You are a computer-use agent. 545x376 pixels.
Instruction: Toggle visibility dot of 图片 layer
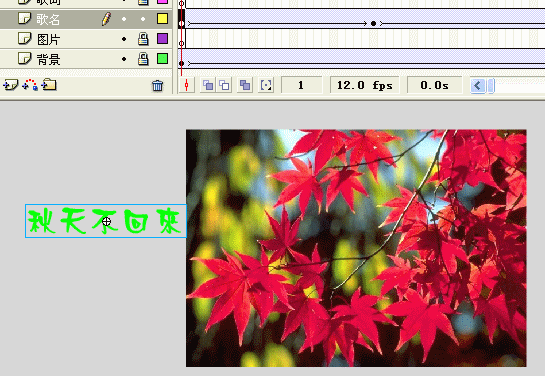coord(124,39)
